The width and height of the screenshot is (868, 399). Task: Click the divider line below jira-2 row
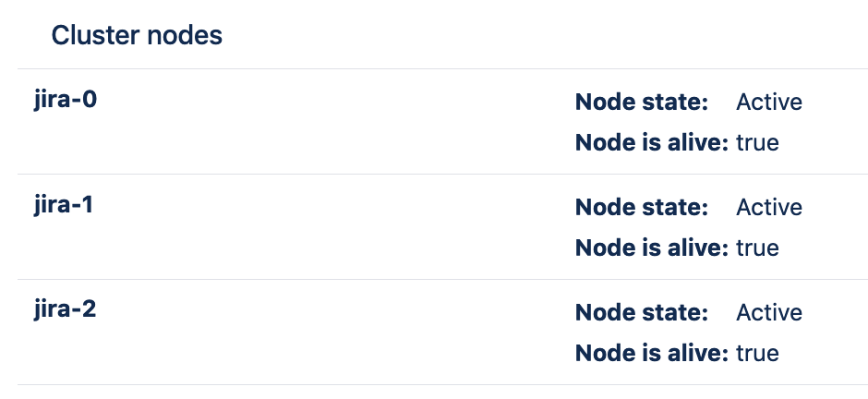point(434,384)
